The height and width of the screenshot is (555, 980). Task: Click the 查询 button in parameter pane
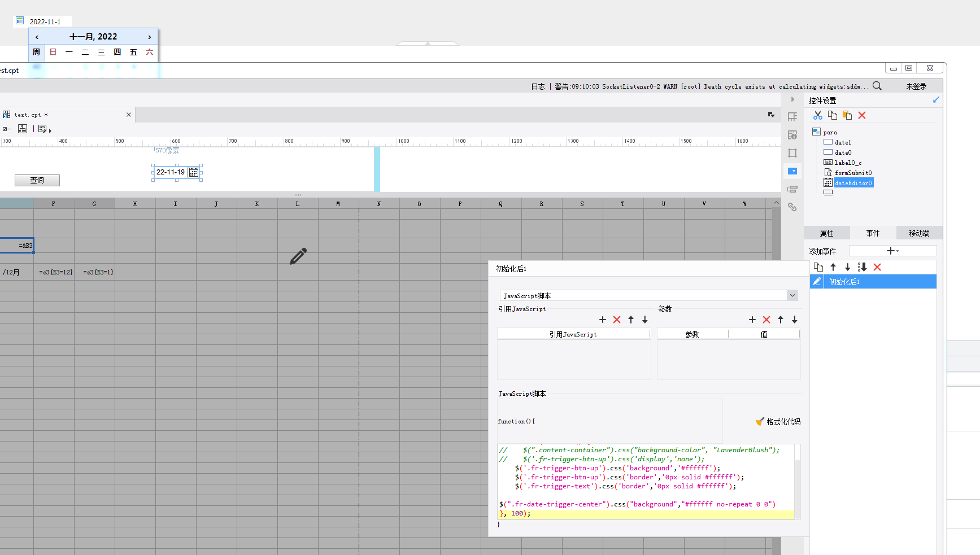[x=37, y=180]
